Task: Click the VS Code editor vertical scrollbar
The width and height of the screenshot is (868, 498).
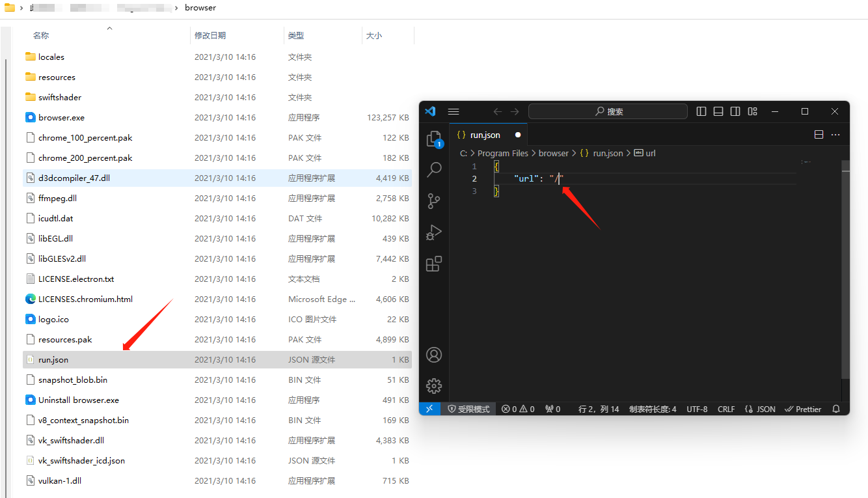Action: [x=845, y=260]
